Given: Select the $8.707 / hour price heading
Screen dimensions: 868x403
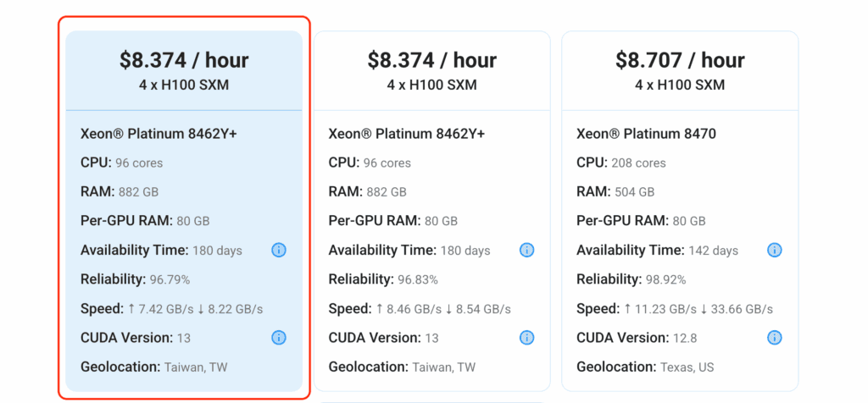Looking at the screenshot, I should pos(680,60).
